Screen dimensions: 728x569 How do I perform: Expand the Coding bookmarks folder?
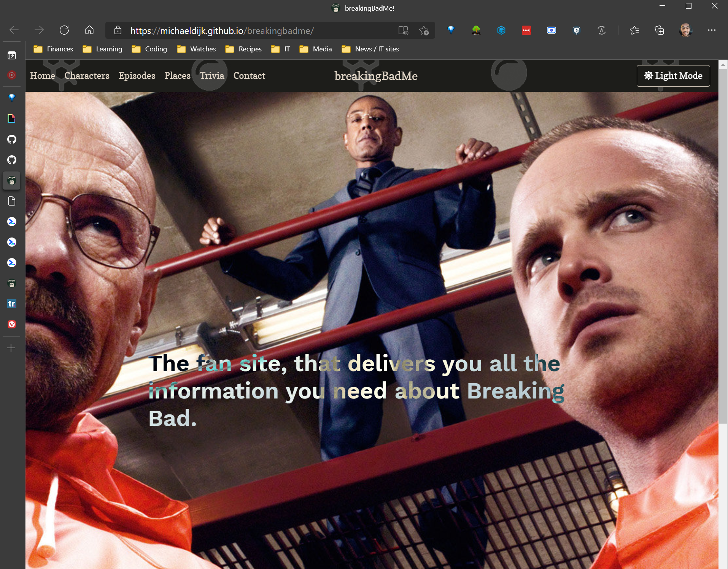tap(149, 49)
